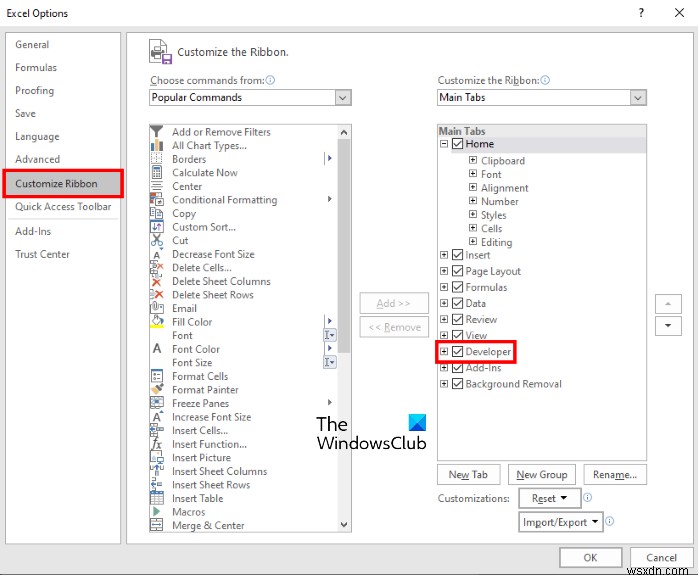Click the Font Color letter A icon

pos(157,349)
